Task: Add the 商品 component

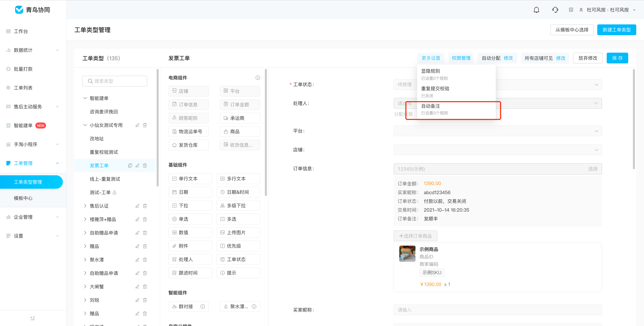Action: pyautogui.click(x=240, y=132)
